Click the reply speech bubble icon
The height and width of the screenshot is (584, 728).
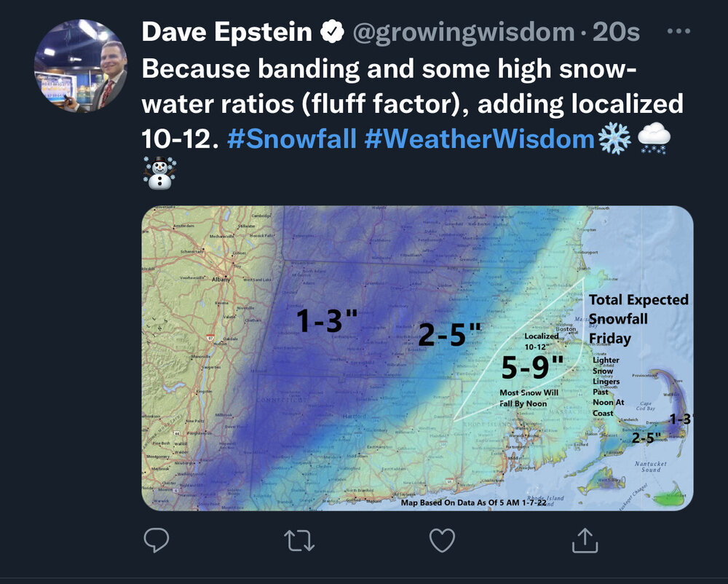[x=157, y=540]
